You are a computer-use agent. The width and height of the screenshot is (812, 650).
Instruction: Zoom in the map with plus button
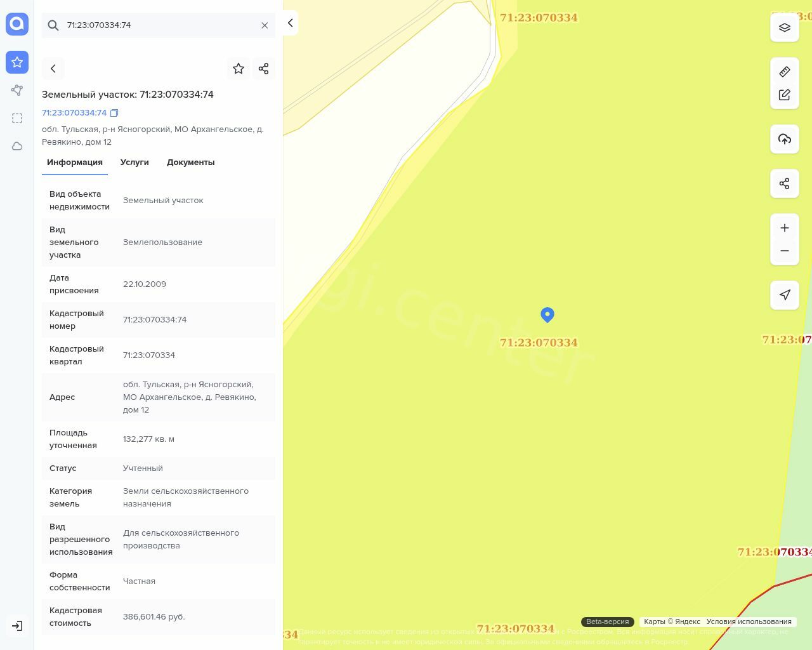click(785, 228)
